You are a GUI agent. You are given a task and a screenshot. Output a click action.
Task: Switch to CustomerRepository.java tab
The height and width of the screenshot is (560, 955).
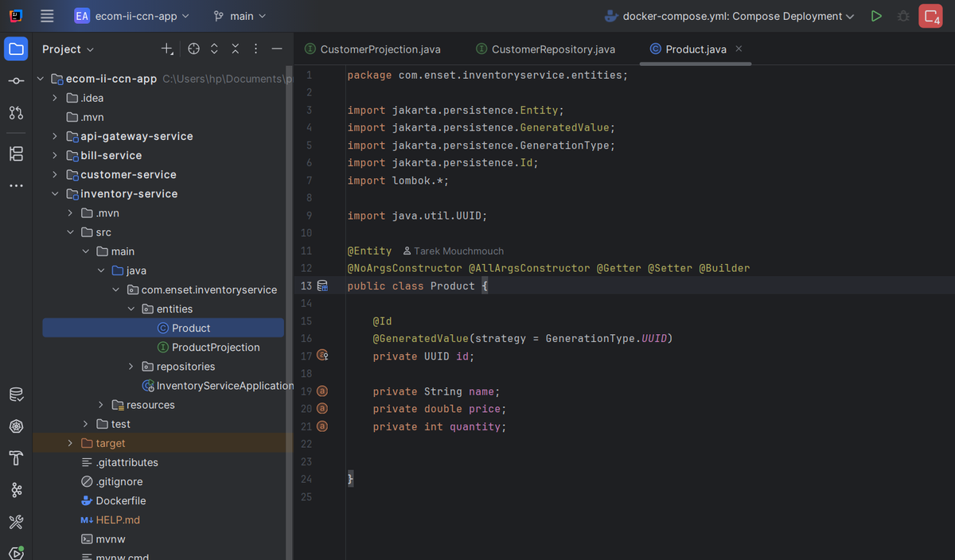[x=545, y=49]
